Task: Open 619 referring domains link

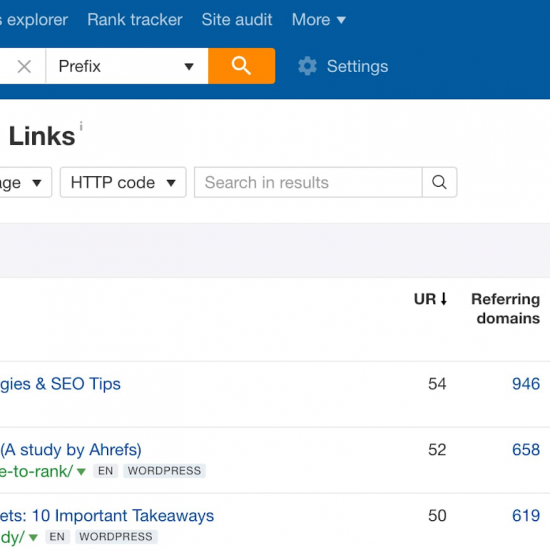Action: click(525, 516)
